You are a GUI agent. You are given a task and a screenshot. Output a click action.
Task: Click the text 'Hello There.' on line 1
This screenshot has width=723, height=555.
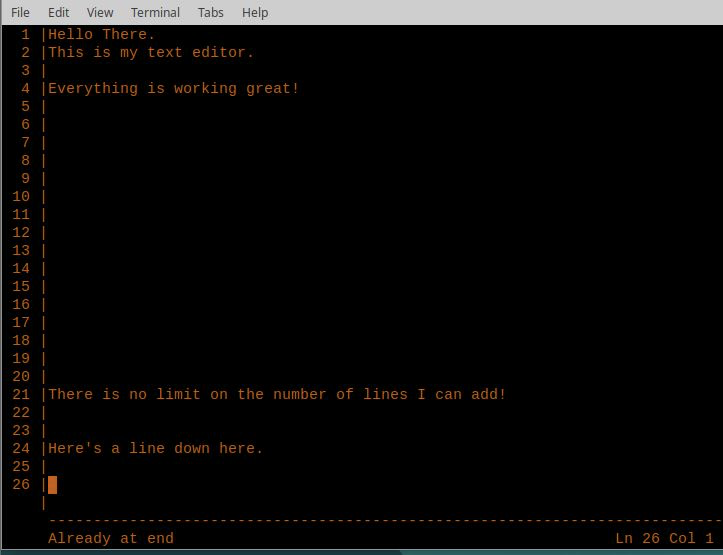click(101, 35)
